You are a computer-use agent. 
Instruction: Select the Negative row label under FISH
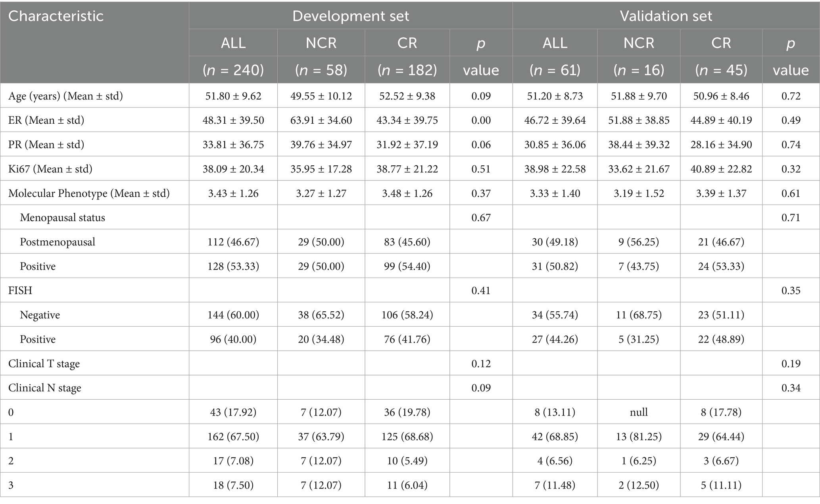pyautogui.click(x=40, y=315)
